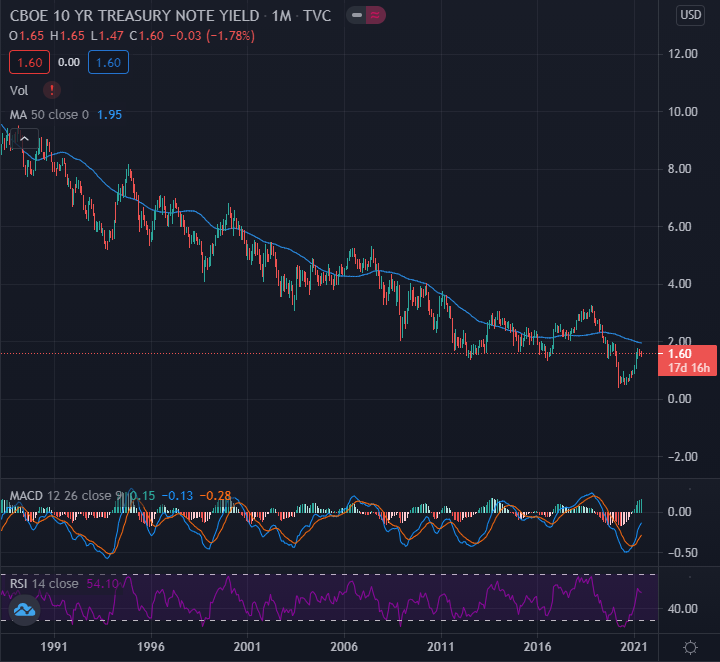Click the change value −0.03 (−1.78%)
This screenshot has width=720, height=662.
212,36
